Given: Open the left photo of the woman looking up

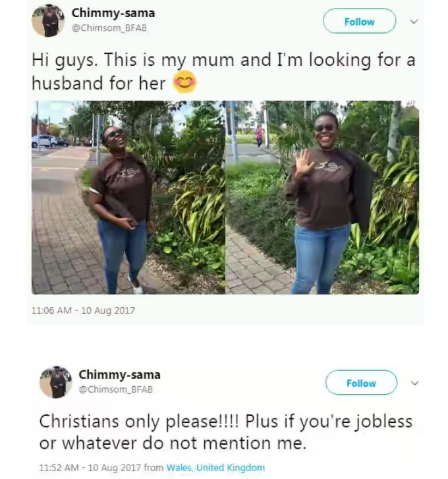Looking at the screenshot, I should tap(128, 198).
